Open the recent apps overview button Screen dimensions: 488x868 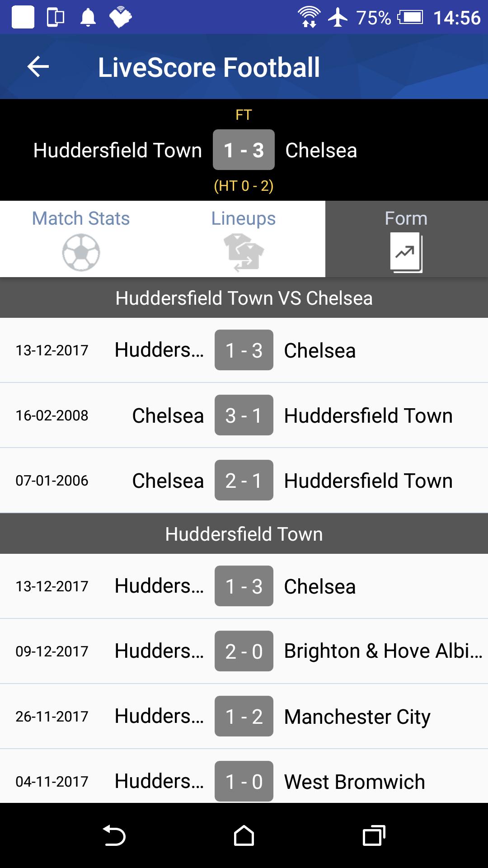pyautogui.click(x=374, y=835)
